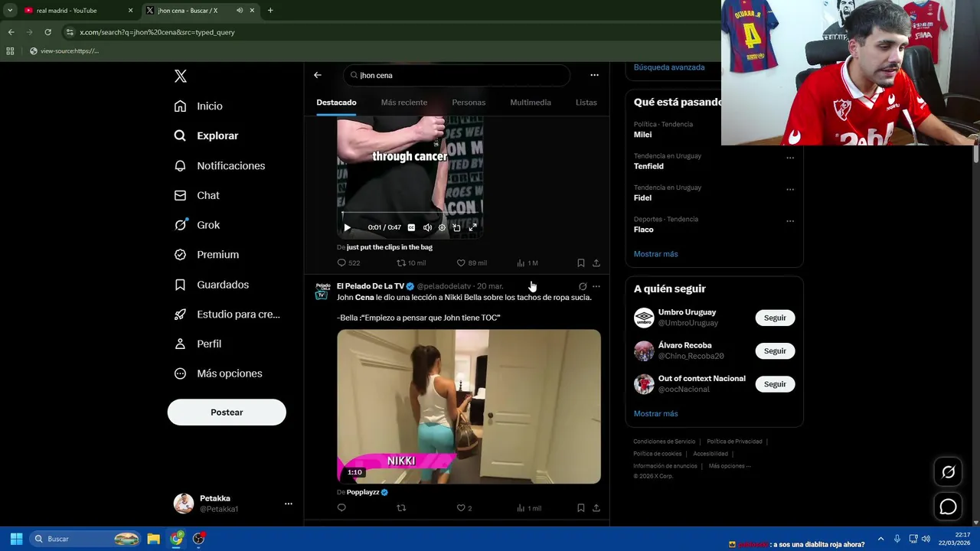Open options for Tenfield trend
This screenshot has height=551, width=980.
point(790,158)
